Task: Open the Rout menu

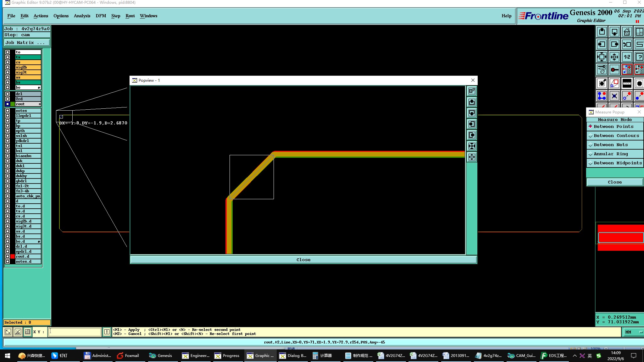Action: click(130, 16)
